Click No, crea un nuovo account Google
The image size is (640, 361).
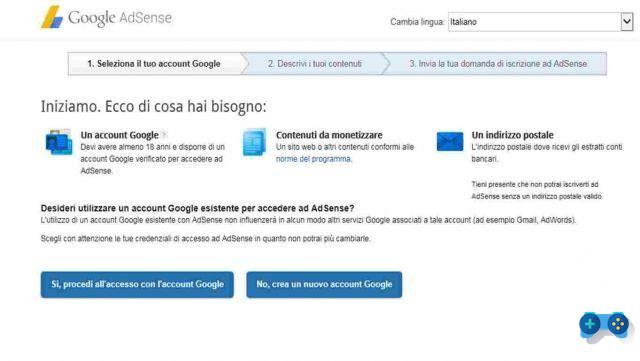pos(324,284)
